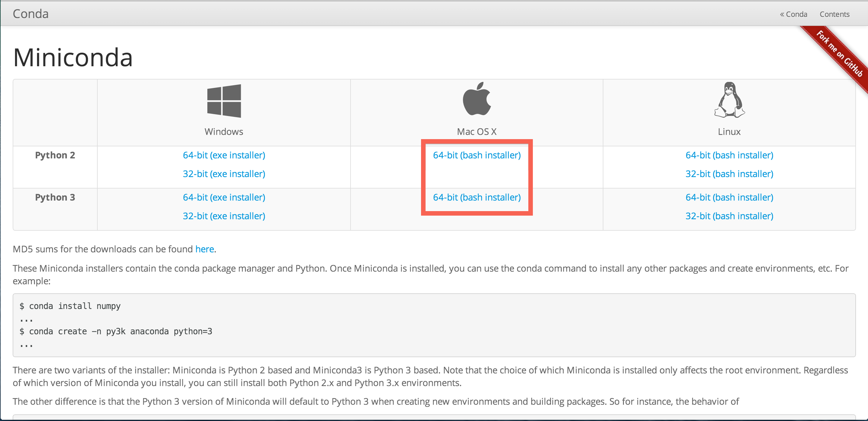Select Windows Python 3 32-bit exe installer
The image size is (868, 421).
(x=223, y=216)
